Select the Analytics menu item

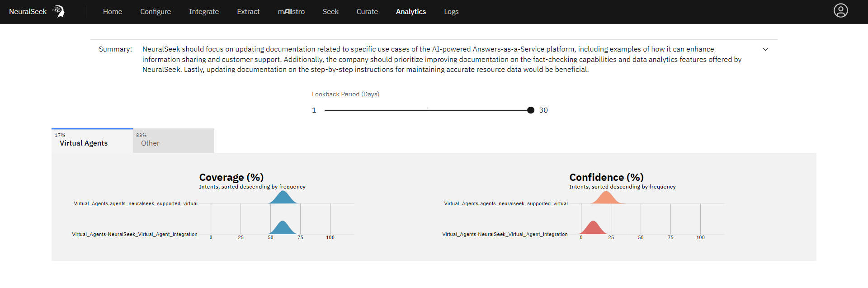point(411,12)
